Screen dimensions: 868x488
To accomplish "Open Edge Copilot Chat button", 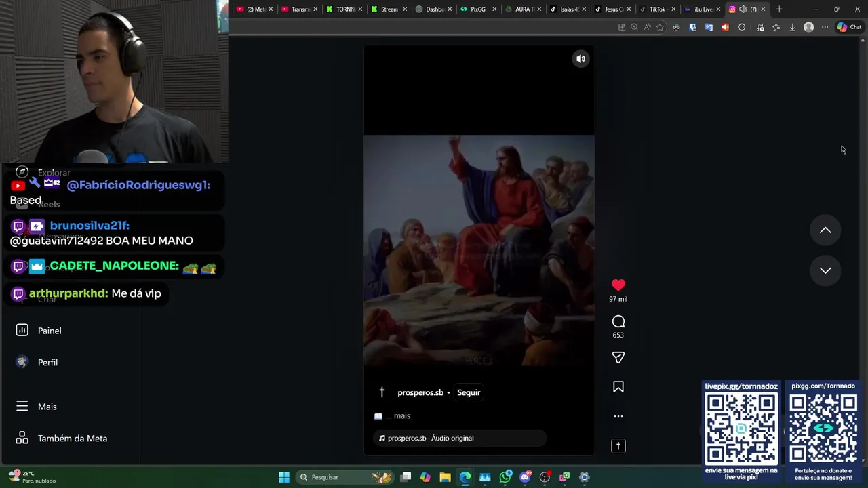I will (x=849, y=27).
